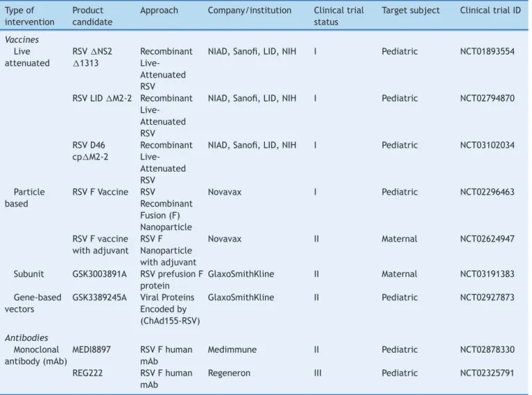Click 'Viral Proteins Encoded by (ChAd155-RSV)' approach
Viewport: 532px width, 395px height.
click(170, 309)
